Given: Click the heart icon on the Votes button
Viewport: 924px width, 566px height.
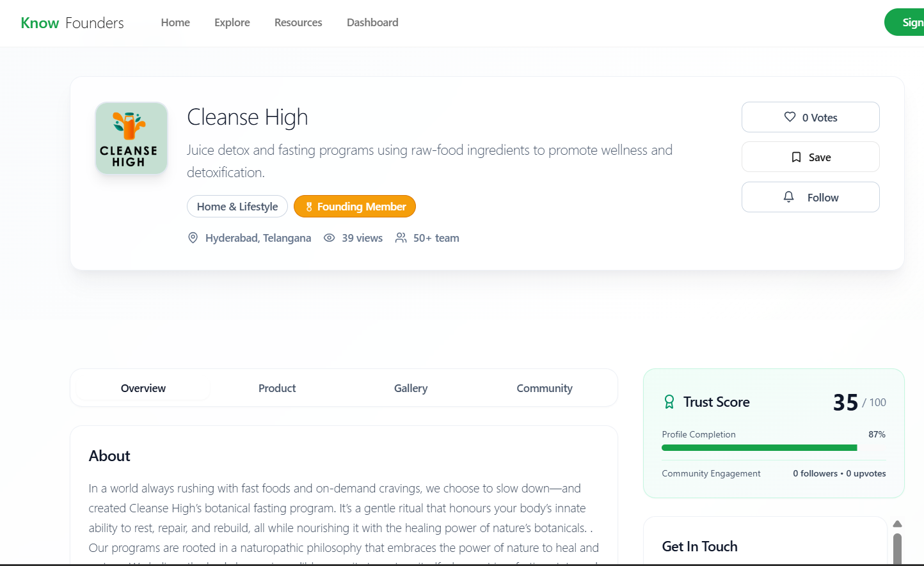Looking at the screenshot, I should coord(789,117).
